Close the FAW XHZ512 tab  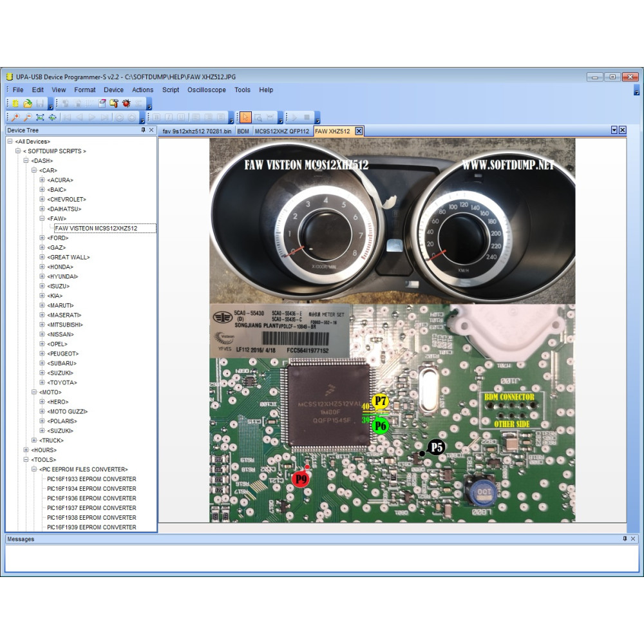[359, 131]
